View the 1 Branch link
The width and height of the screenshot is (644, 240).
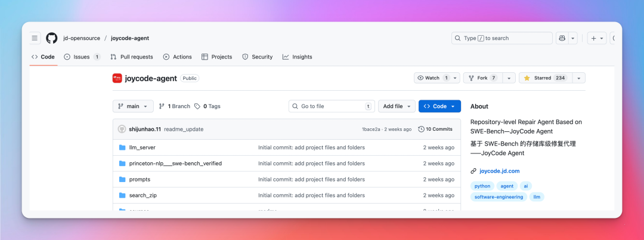175,106
